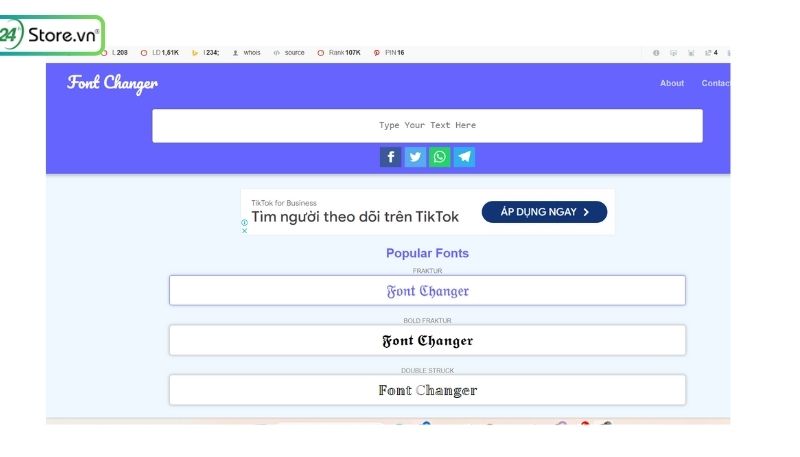Screen dimensions: 800x457
Task: Click the LD 1,61K toolbar metric
Action: [160, 53]
